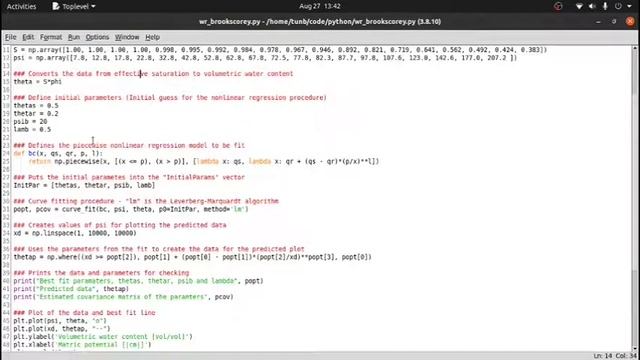The width and height of the screenshot is (640, 360).
Task: Click the line 'thetar = 0.2'
Action: pos(36,113)
